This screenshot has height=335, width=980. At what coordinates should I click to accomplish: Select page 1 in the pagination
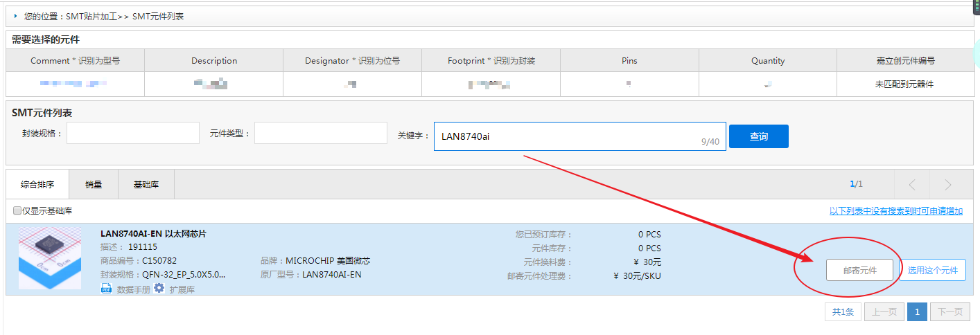[916, 312]
